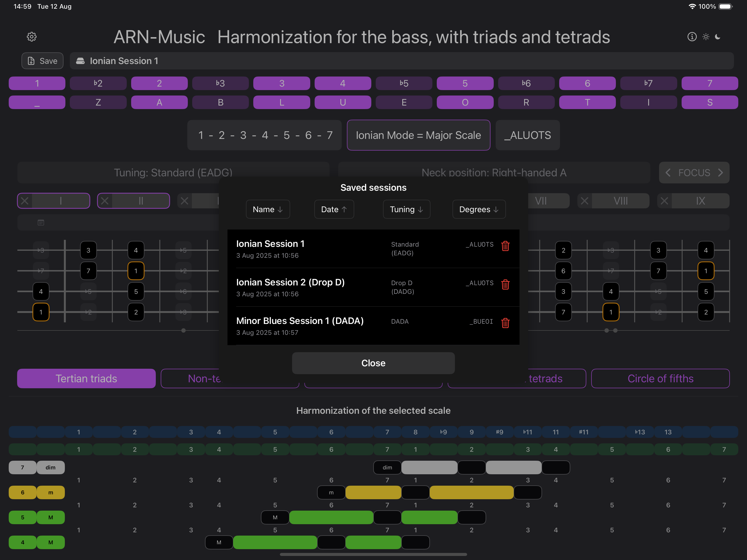747x560 pixels.
Task: Switch to Tertian triads tab
Action: tap(86, 378)
